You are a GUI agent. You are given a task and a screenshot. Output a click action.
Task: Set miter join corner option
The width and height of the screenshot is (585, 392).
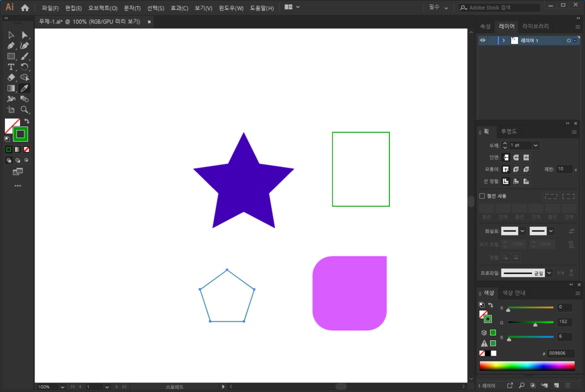coord(506,169)
